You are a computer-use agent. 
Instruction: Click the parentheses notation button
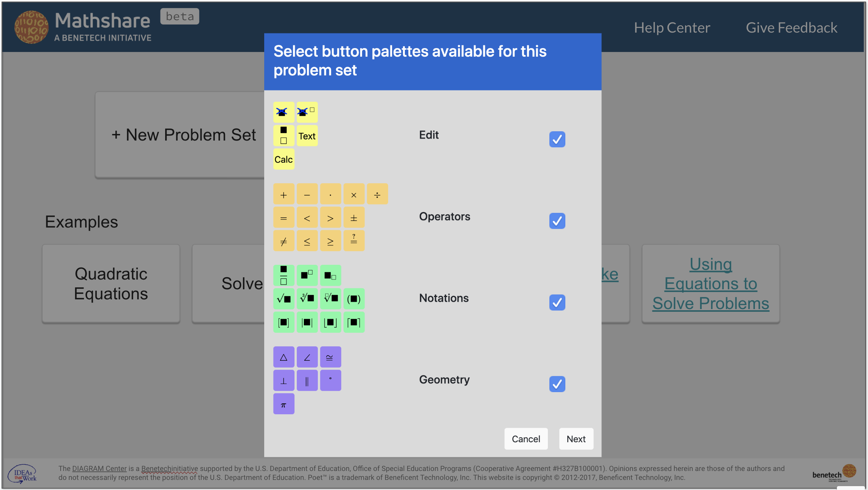click(x=354, y=299)
